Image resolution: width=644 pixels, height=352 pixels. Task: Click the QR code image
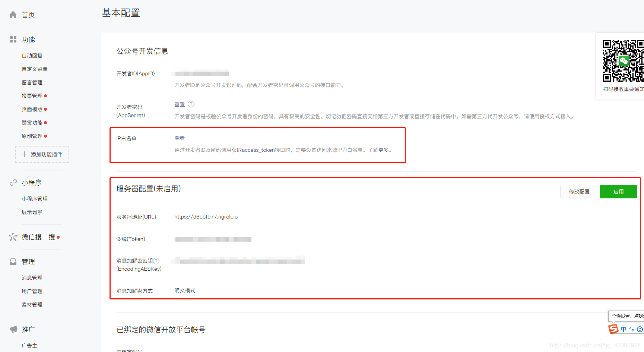click(x=624, y=61)
